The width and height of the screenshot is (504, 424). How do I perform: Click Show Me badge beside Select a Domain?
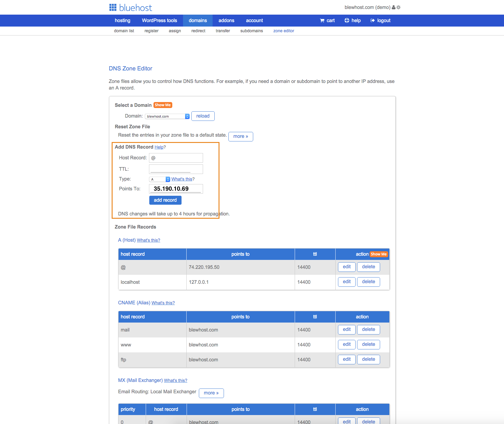[x=163, y=105]
